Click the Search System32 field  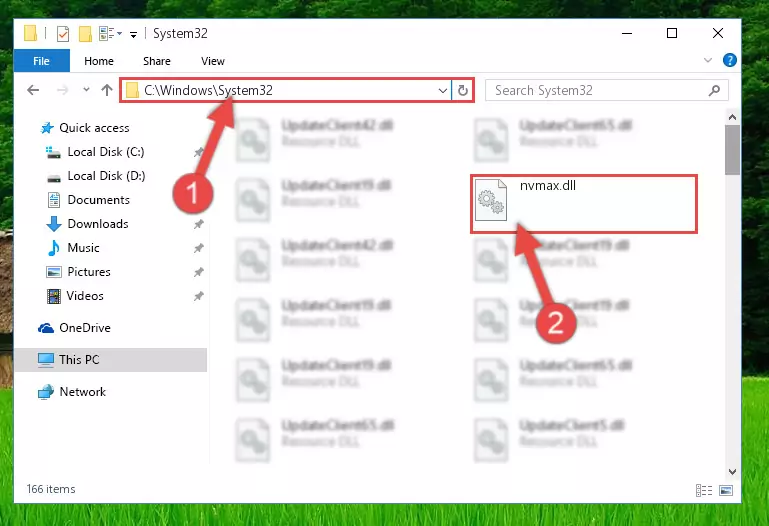tap(607, 90)
